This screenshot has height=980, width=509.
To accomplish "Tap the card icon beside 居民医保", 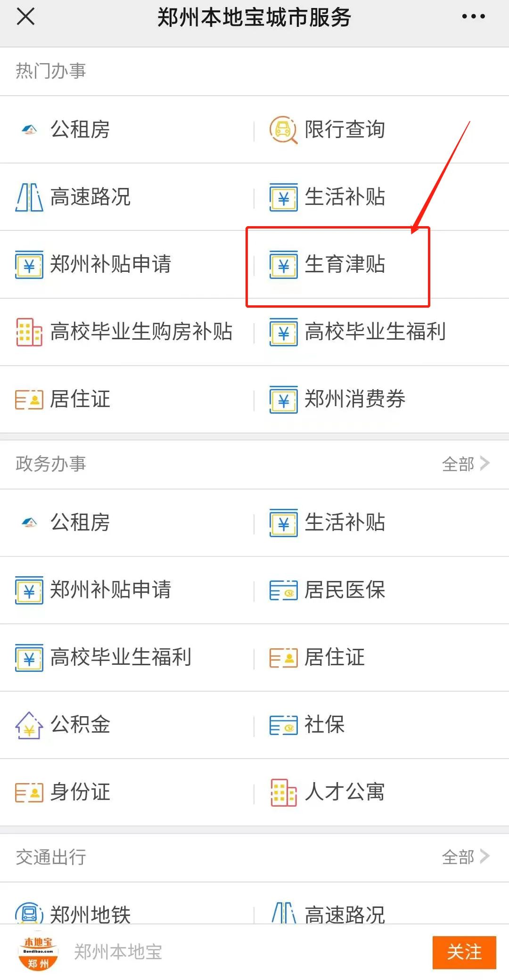I will click(283, 590).
